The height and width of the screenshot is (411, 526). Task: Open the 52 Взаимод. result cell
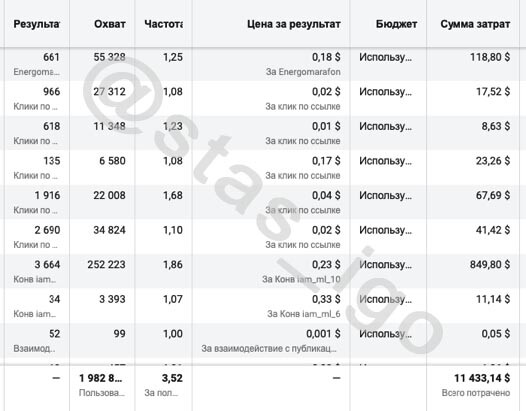(37, 340)
